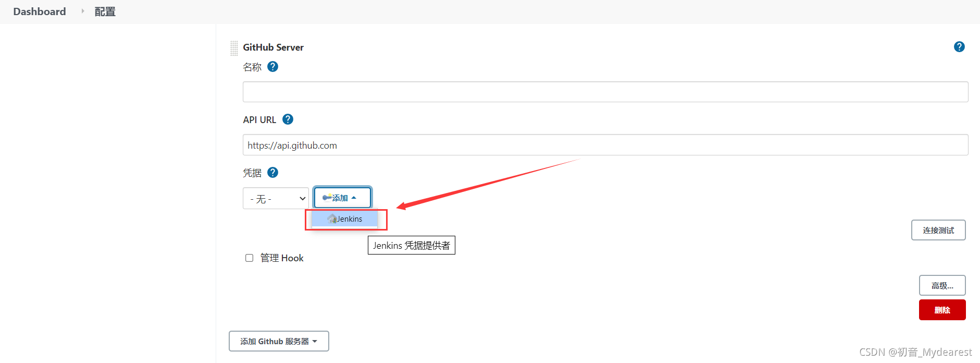Viewport: 980px width, 363px height.
Task: Show help for the 名称 field
Action: tap(272, 67)
